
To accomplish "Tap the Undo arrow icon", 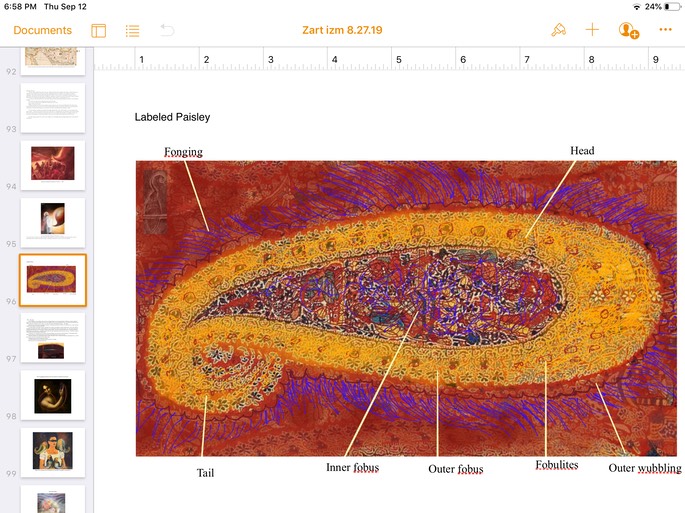I will tap(167, 30).
